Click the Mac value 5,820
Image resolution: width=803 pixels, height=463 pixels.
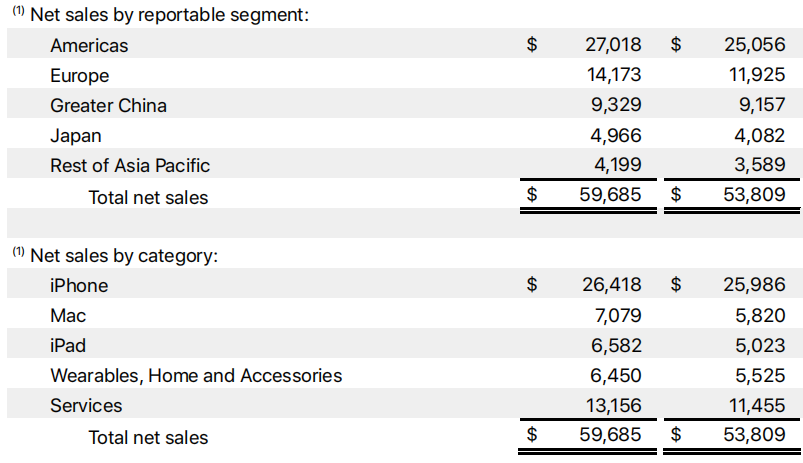(x=759, y=315)
